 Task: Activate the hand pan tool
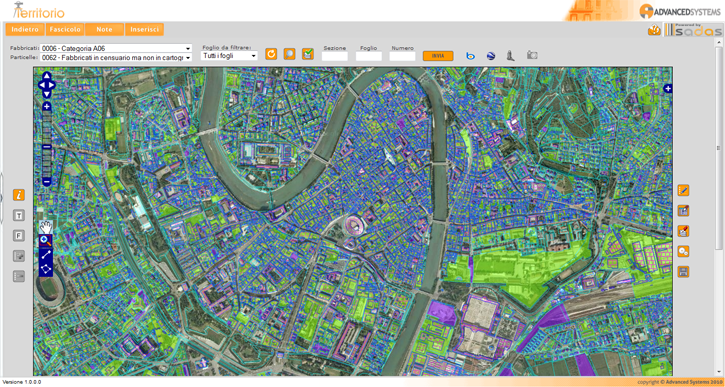click(x=46, y=227)
